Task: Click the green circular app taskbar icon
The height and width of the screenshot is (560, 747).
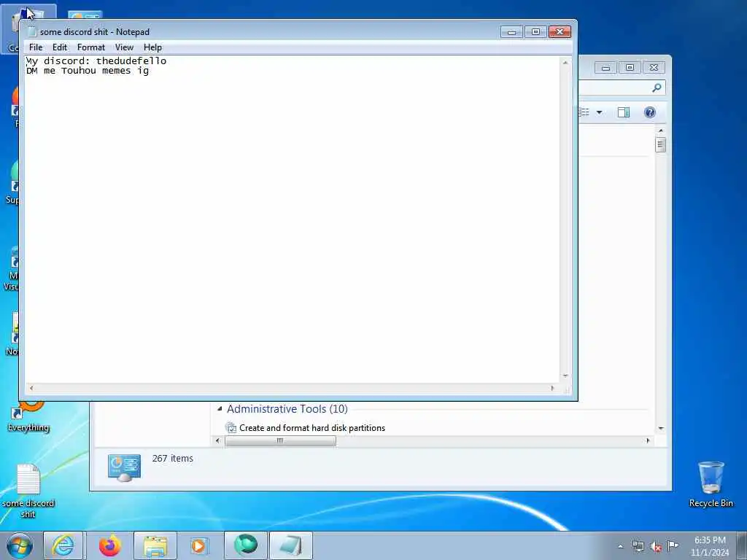Action: 246,545
